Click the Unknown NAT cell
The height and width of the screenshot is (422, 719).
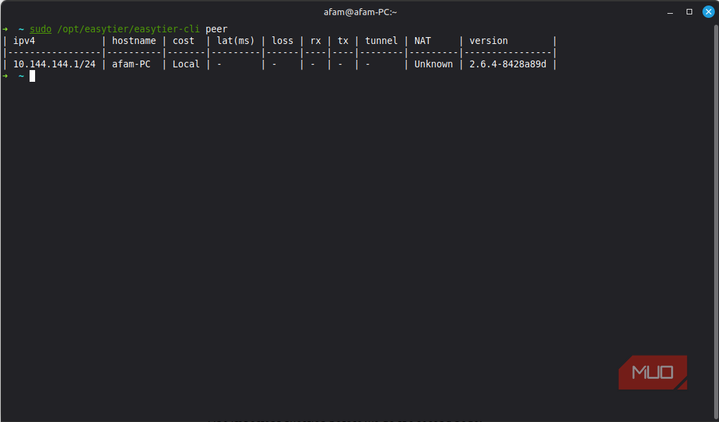[x=434, y=64]
